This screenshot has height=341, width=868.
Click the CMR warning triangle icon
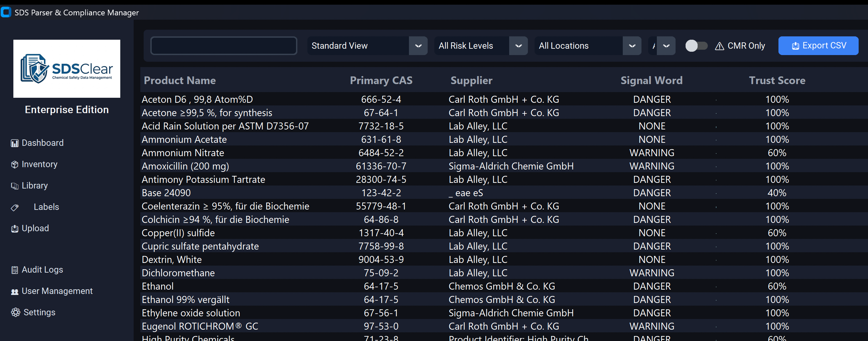[x=719, y=46]
